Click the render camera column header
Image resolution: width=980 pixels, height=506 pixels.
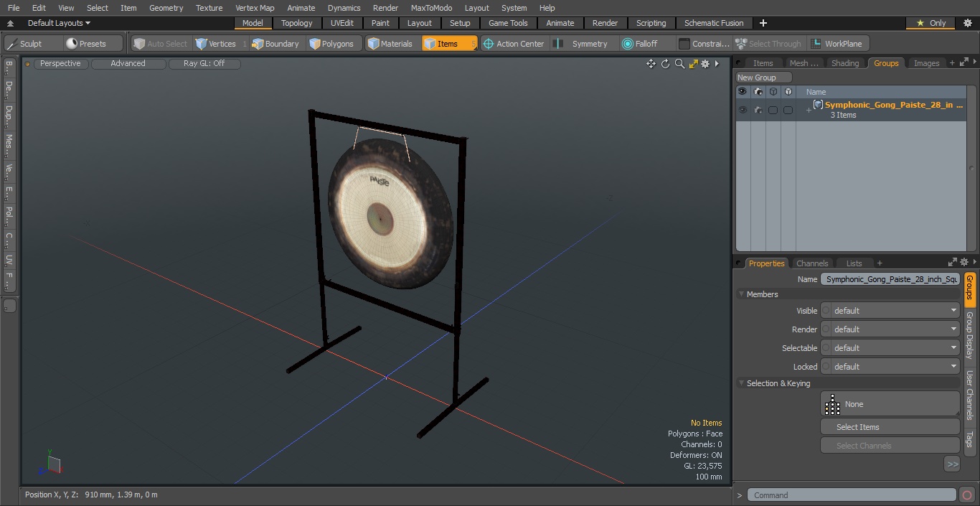758,92
